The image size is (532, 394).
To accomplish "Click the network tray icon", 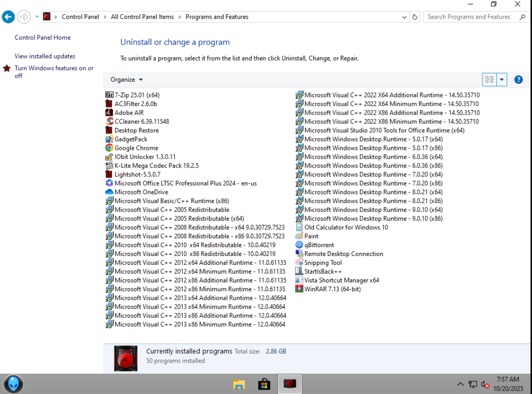I will (473, 385).
